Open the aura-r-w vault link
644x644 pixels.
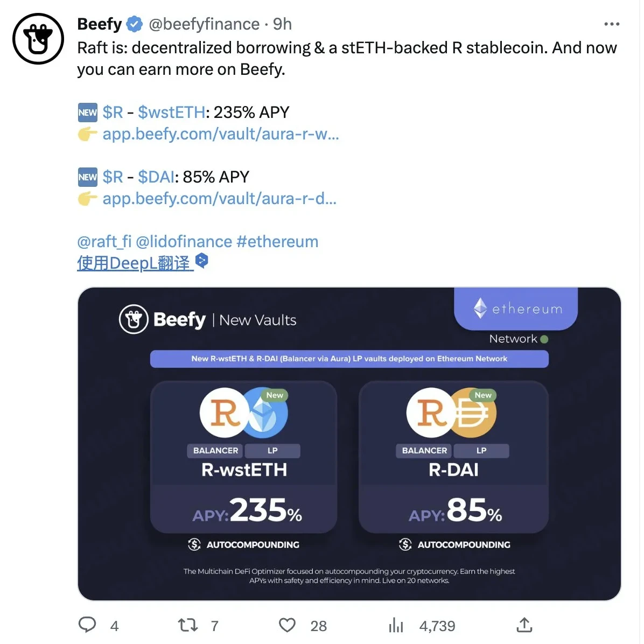pyautogui.click(x=221, y=134)
